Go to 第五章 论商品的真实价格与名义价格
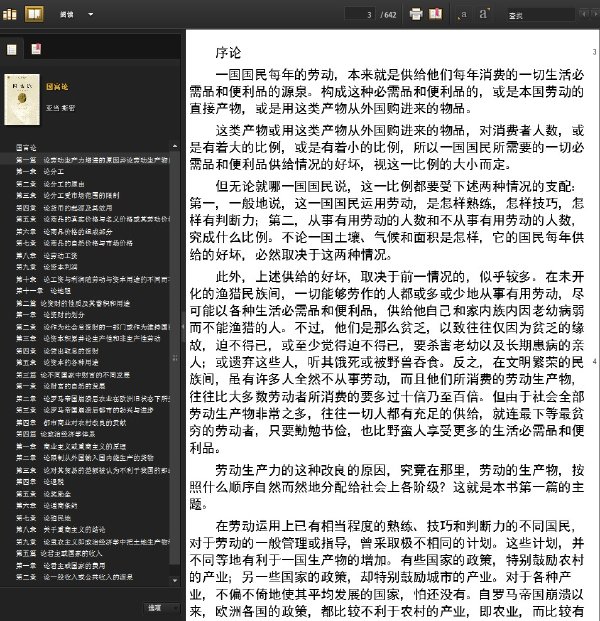The height and width of the screenshot is (621, 600). pos(93,219)
